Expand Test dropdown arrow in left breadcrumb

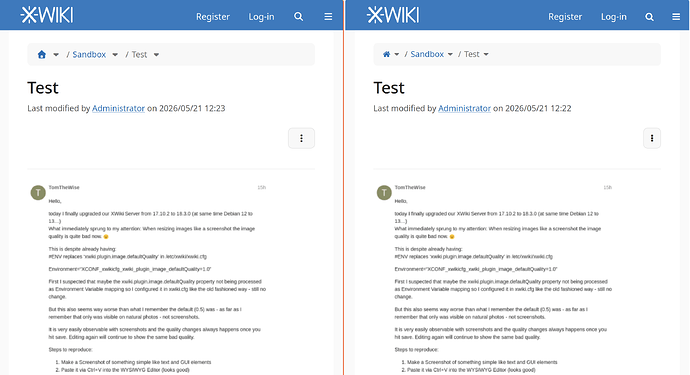[x=156, y=55]
